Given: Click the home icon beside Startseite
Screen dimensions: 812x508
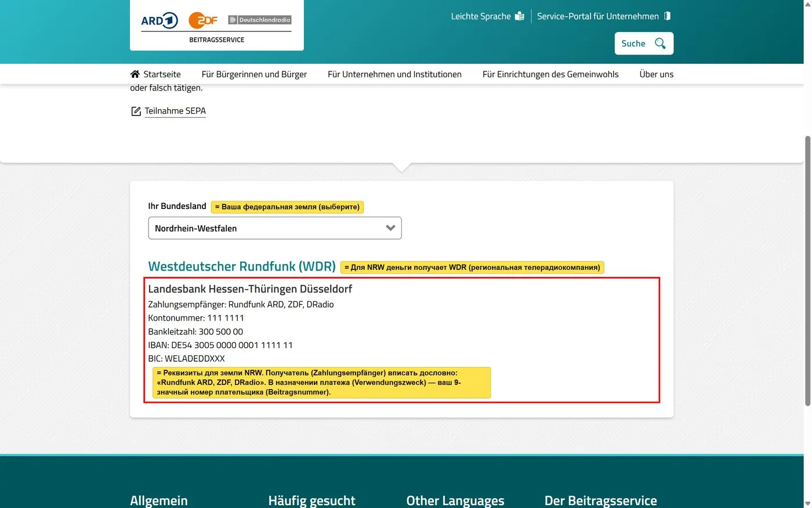Looking at the screenshot, I should 135,74.
